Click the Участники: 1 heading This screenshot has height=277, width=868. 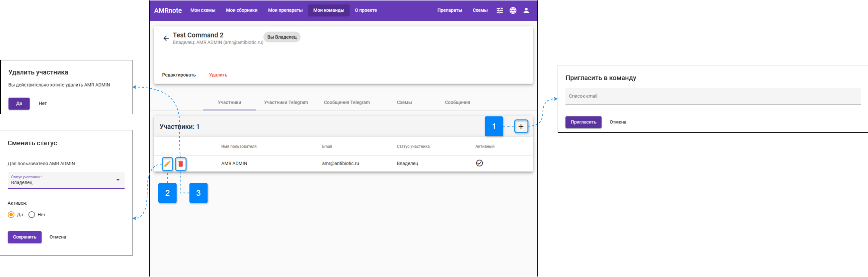click(179, 127)
